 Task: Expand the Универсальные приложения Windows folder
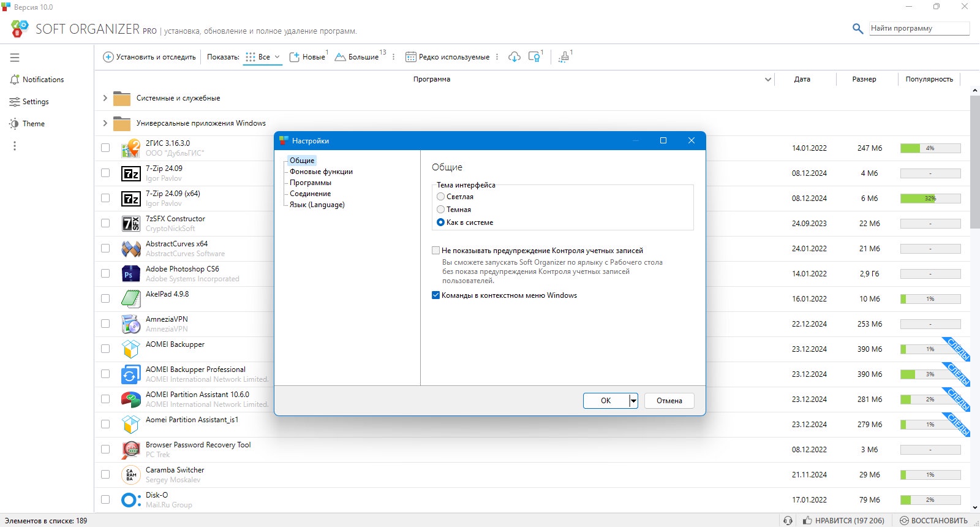click(x=105, y=123)
